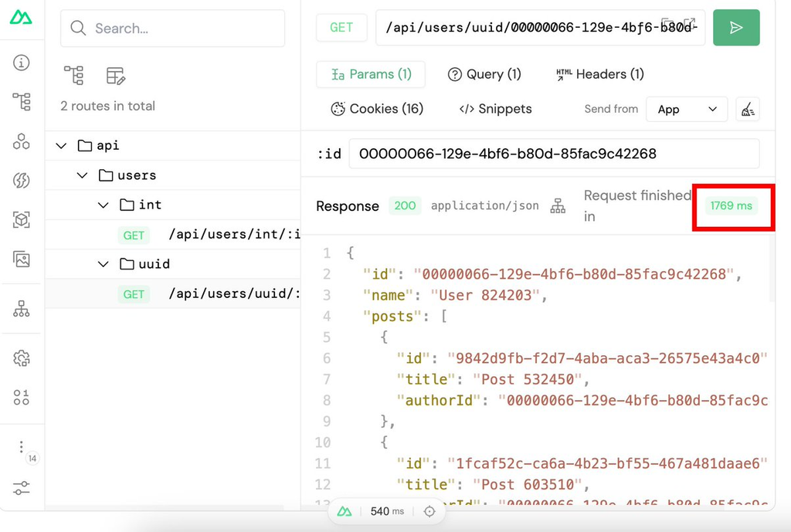Screen dimensions: 791x532
Task: Open the Server Routes sidebar tab
Action: pos(21,309)
